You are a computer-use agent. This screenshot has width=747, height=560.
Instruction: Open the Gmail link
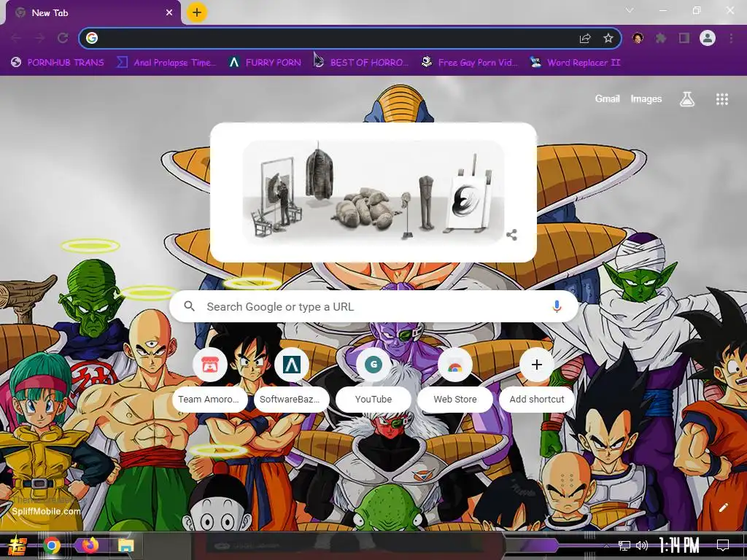[607, 98]
